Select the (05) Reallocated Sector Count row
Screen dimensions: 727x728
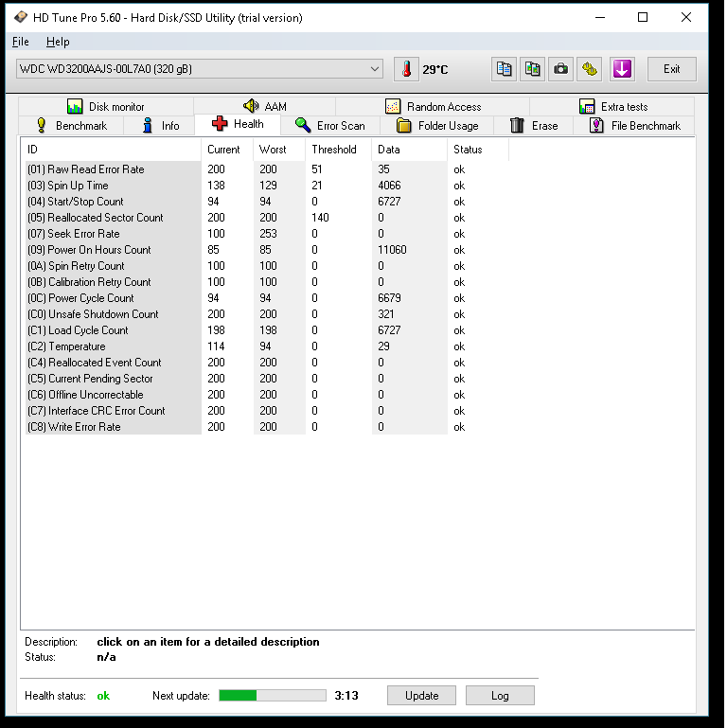click(267, 218)
